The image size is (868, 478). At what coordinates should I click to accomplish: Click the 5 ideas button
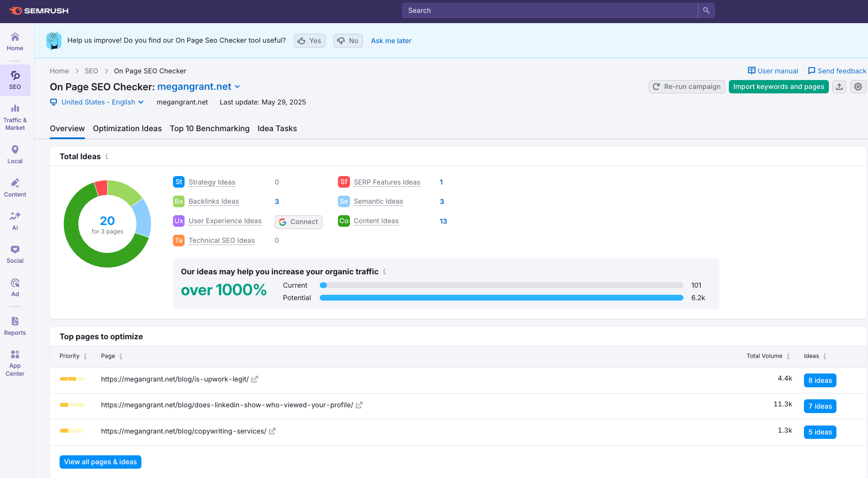pyautogui.click(x=820, y=432)
